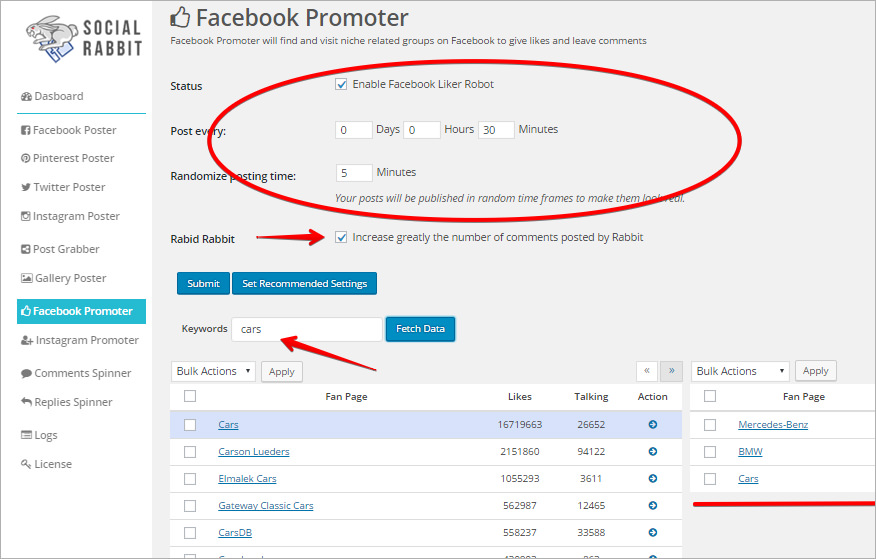Open the Gateway Classic Cars link
Screen dimensions: 876x559
tap(266, 505)
